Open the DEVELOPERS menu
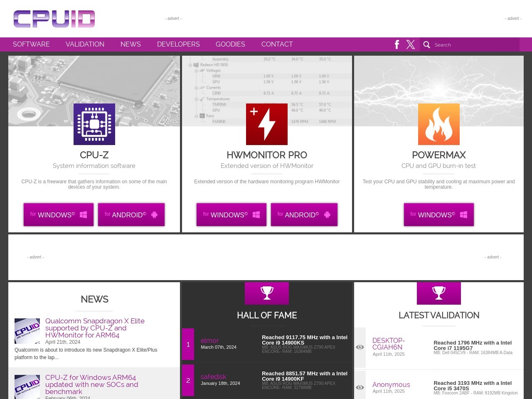Image resolution: width=532 pixels, height=399 pixels. tap(178, 44)
